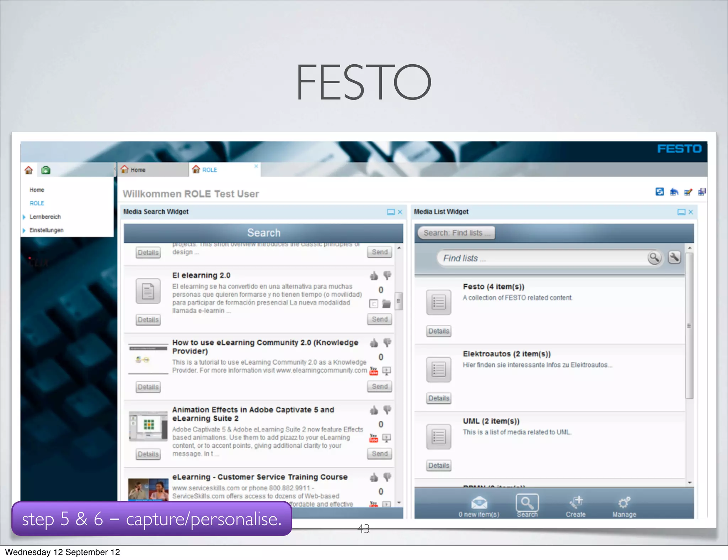Viewport: 728px width, 560px height.
Task: Thumbs up Animation Effects in Adobe Captivate
Action: click(x=374, y=410)
